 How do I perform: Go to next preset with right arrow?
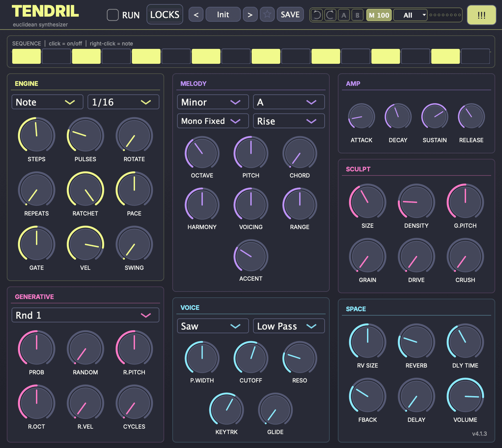pos(250,15)
